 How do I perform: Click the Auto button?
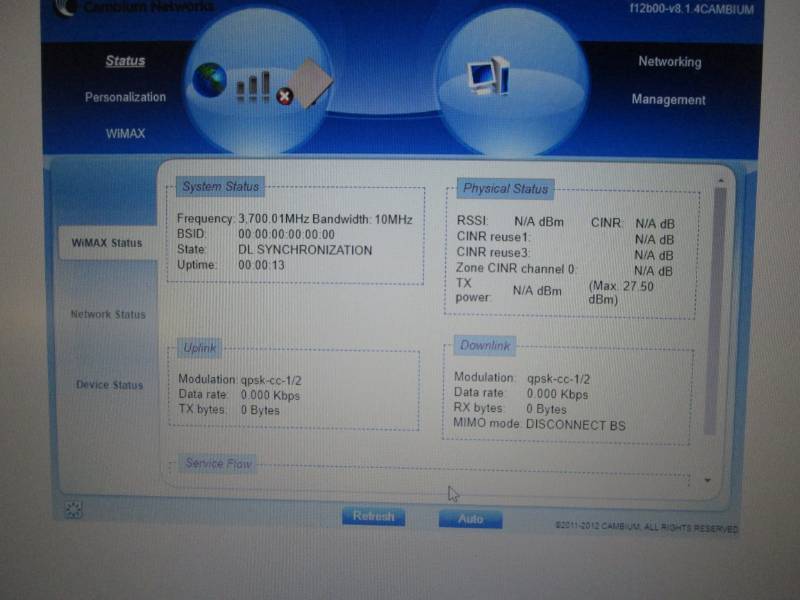470,519
